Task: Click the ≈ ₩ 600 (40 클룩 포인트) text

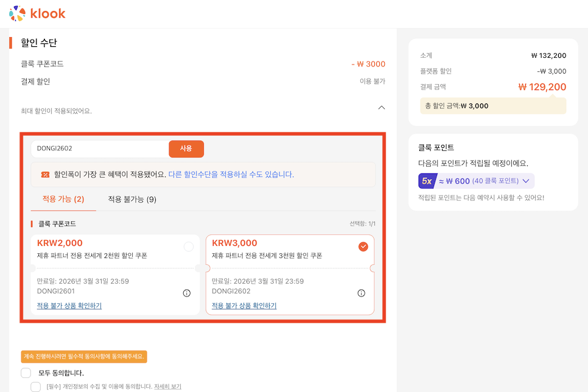Action: [479, 181]
